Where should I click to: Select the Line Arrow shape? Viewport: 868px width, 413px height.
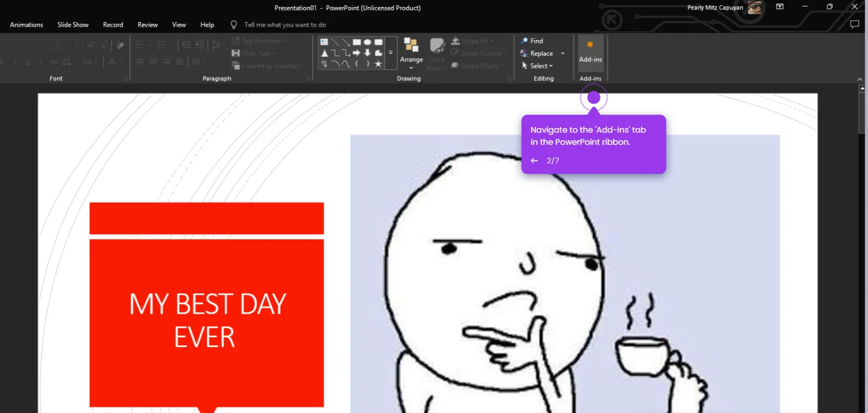(346, 42)
